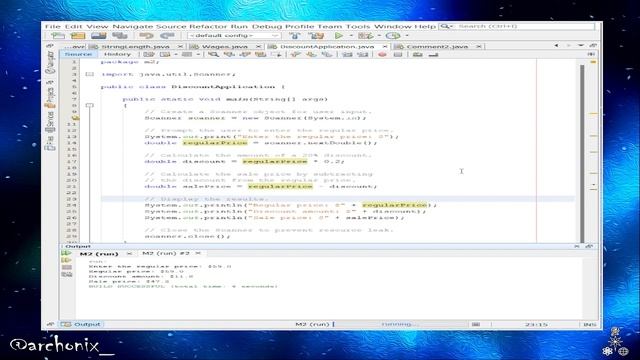The image size is (640, 360).
Task: Click the Re-run green arrows icon in Output
Action: [x=66, y=253]
